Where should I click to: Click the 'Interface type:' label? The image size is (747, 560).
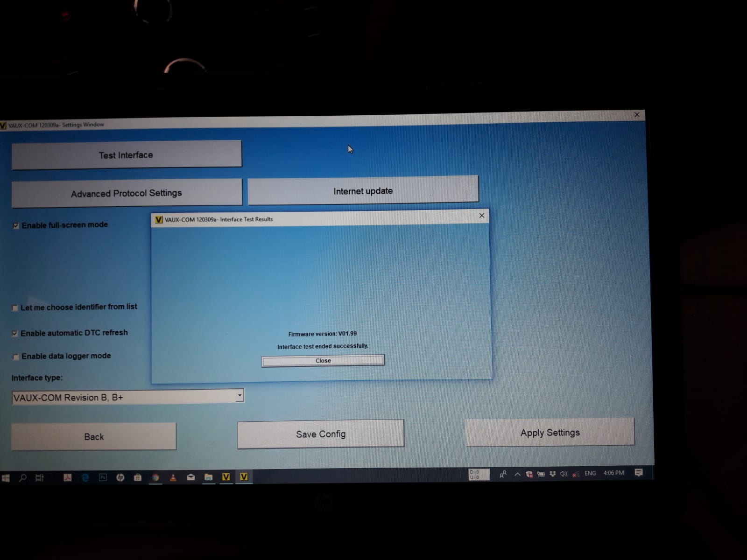click(x=37, y=378)
